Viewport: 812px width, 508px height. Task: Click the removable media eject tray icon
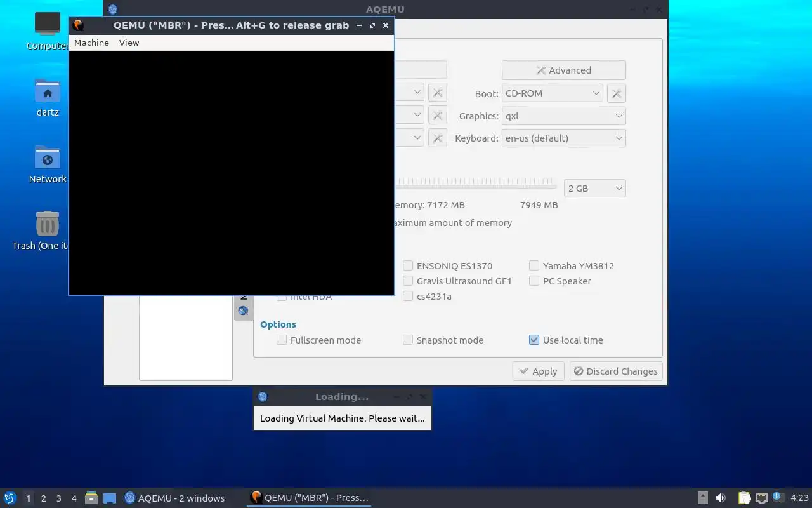pos(703,498)
